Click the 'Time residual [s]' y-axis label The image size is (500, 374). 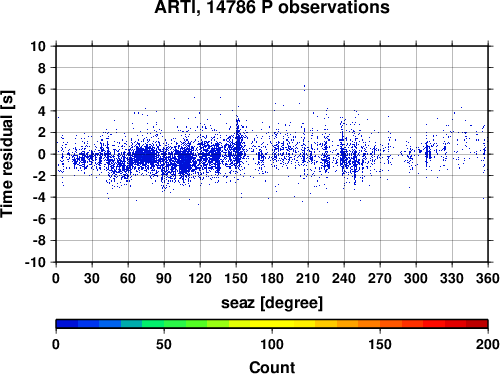tap(7, 154)
